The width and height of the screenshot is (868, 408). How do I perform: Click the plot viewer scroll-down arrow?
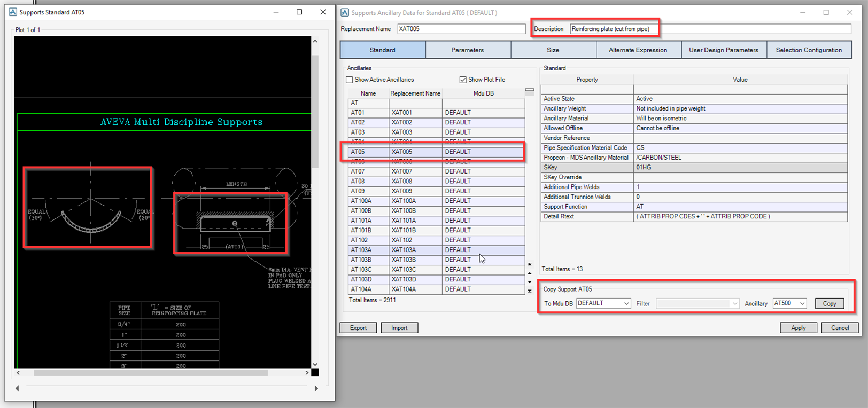pyautogui.click(x=315, y=364)
